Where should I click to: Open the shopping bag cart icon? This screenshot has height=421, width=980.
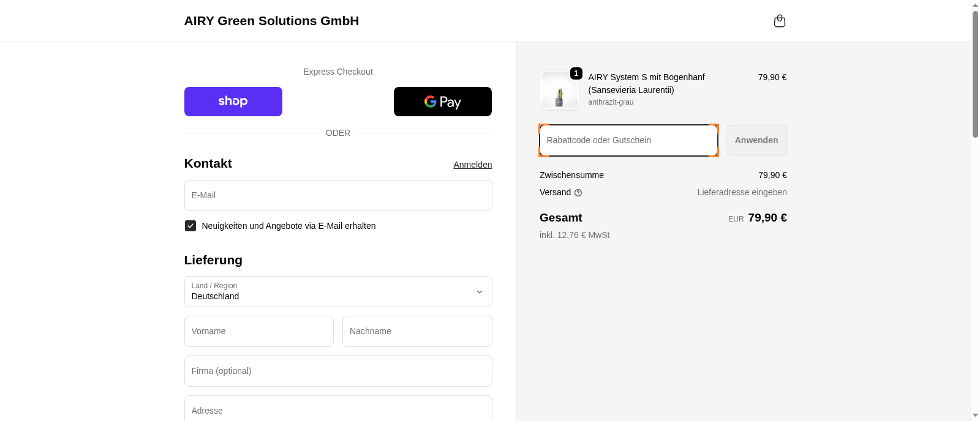(779, 21)
